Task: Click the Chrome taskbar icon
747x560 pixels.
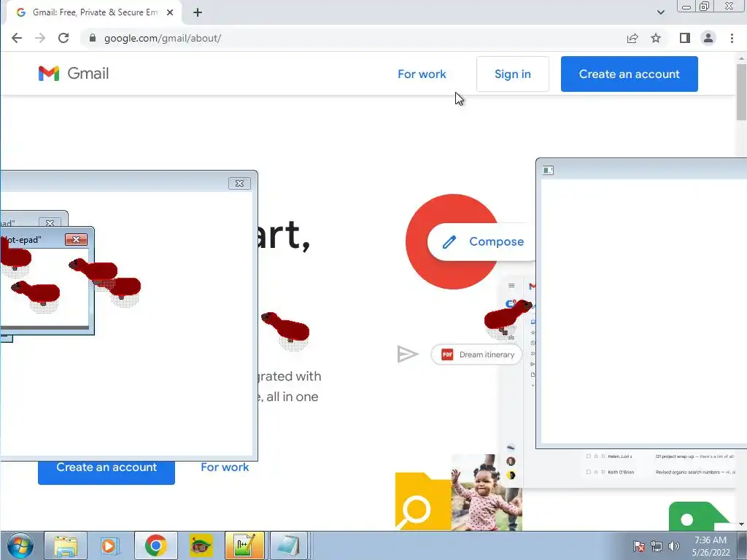Action: click(156, 545)
